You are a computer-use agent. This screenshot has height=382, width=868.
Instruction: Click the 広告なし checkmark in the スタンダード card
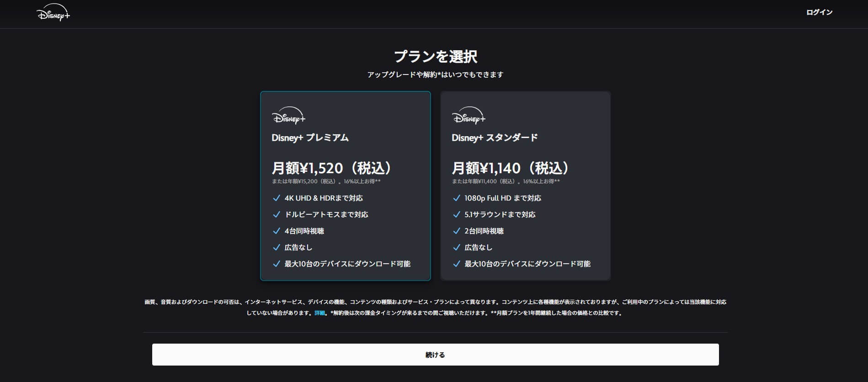(456, 247)
